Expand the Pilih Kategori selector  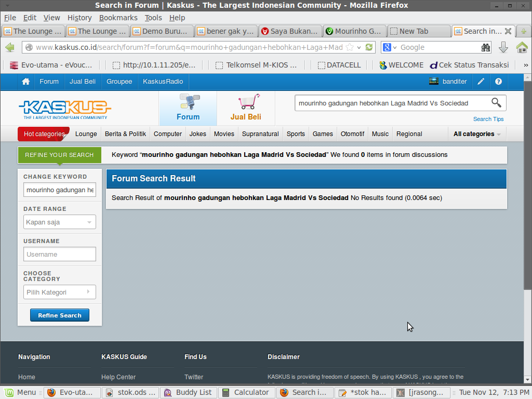(60, 292)
